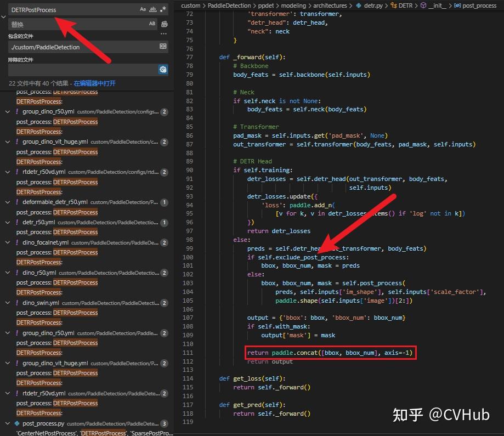The image size is (504, 436).
Task: Collapse the replace field chevron
Action: point(3,16)
